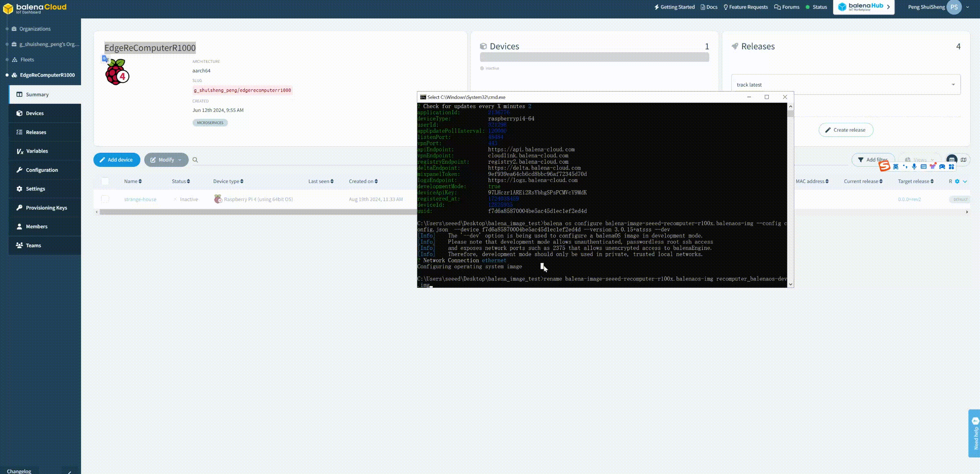Click the table view icon near Add filter
980x474 pixels.
pos(952,159)
